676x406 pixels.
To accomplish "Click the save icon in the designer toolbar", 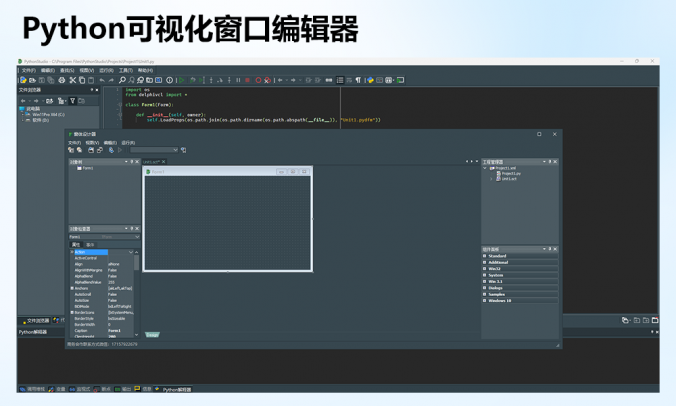I will point(91,150).
